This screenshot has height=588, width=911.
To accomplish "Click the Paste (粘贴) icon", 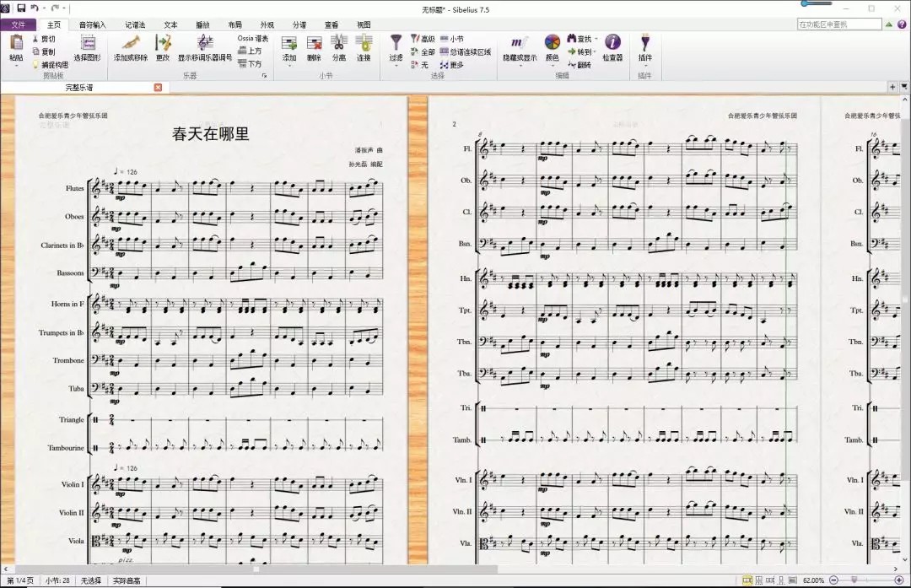I will point(16,43).
